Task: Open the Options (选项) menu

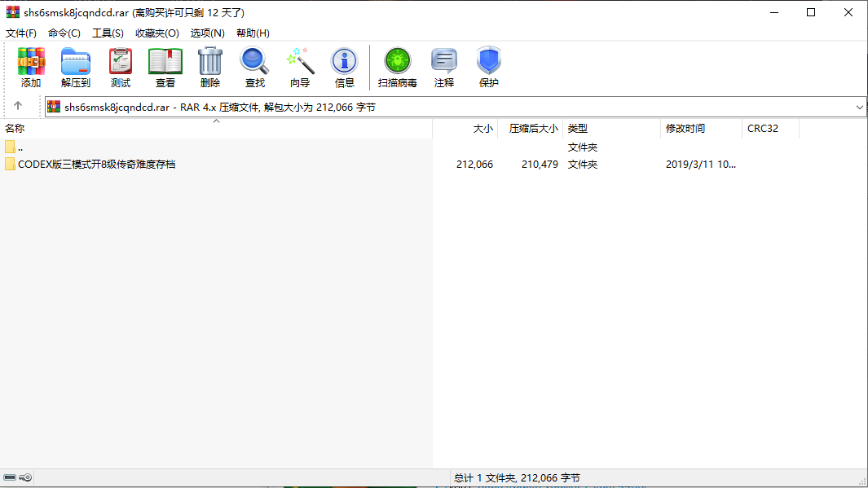Action: click(x=208, y=33)
